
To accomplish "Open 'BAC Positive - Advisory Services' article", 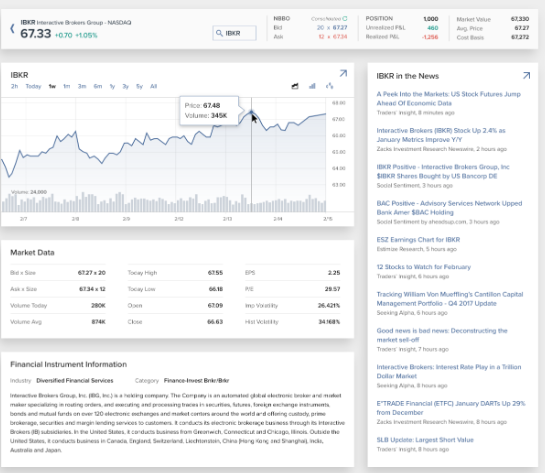I will pos(449,208).
